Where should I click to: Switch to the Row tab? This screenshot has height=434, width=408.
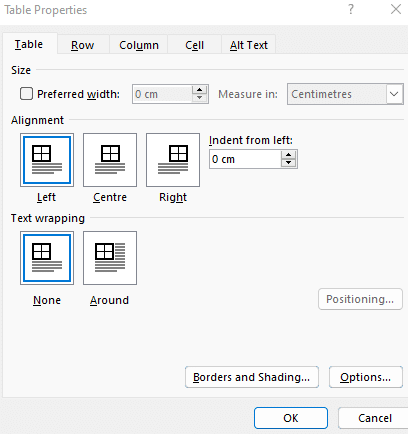pos(82,45)
